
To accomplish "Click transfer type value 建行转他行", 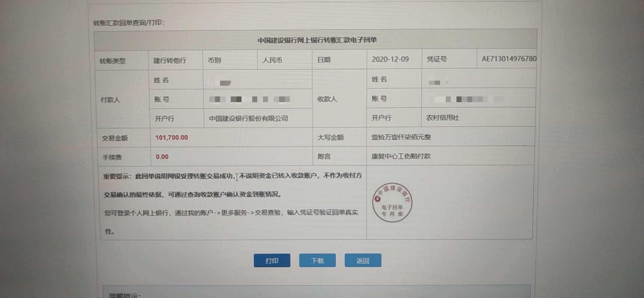I will click(x=170, y=60).
